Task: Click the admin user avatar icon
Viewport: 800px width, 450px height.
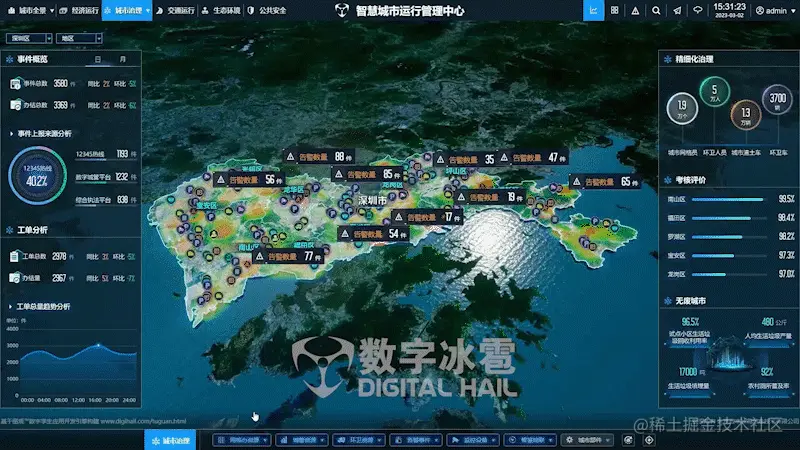Action: tap(760, 11)
